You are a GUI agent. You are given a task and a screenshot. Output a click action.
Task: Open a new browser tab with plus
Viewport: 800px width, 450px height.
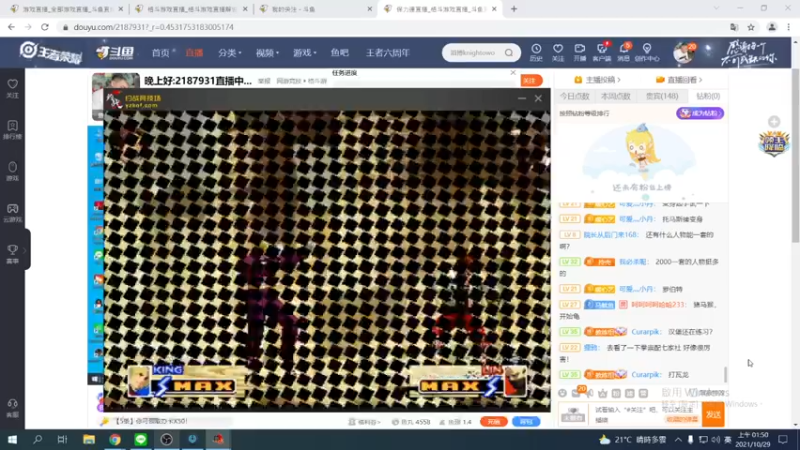514,9
